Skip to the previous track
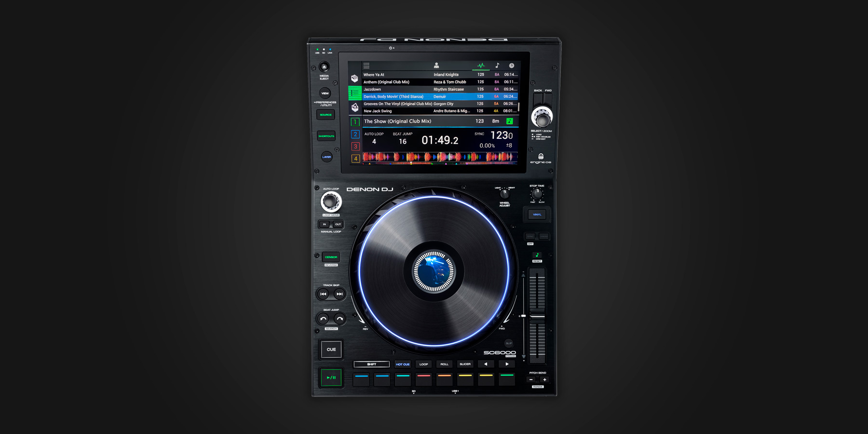This screenshot has height=434, width=868. tap(323, 294)
